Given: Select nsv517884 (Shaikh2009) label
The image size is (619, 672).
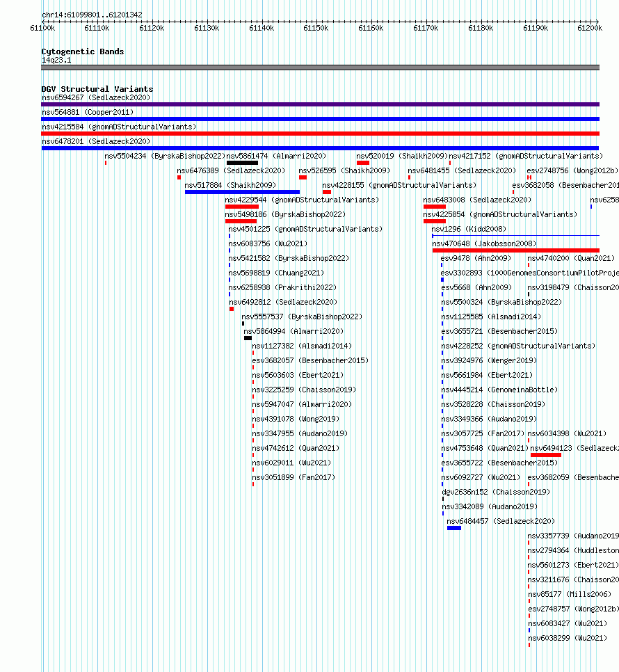Looking at the screenshot, I should click(x=230, y=185).
